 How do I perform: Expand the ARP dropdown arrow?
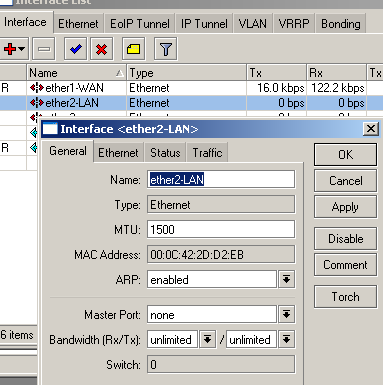click(x=286, y=279)
